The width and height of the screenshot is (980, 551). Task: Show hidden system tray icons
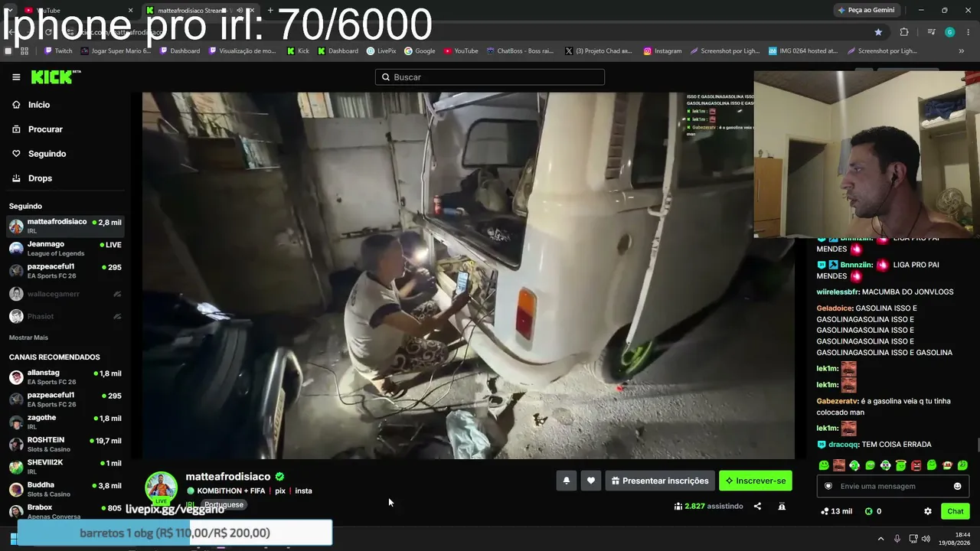880,539
